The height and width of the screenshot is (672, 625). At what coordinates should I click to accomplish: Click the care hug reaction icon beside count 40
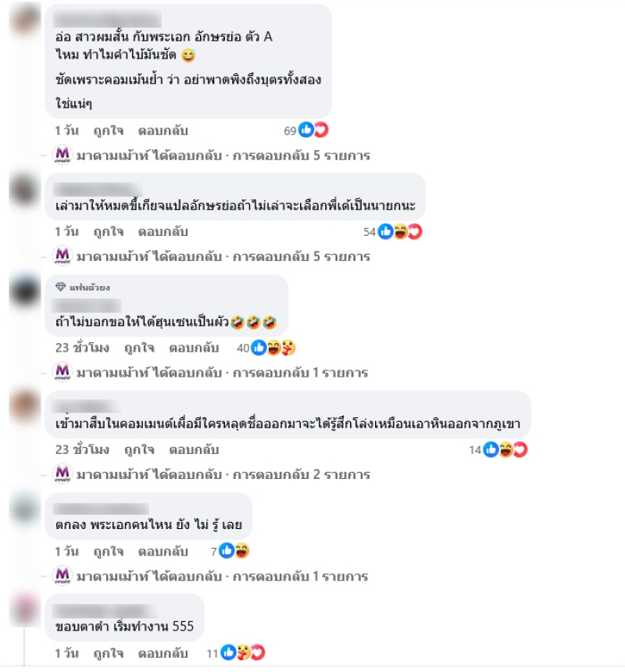click(288, 348)
